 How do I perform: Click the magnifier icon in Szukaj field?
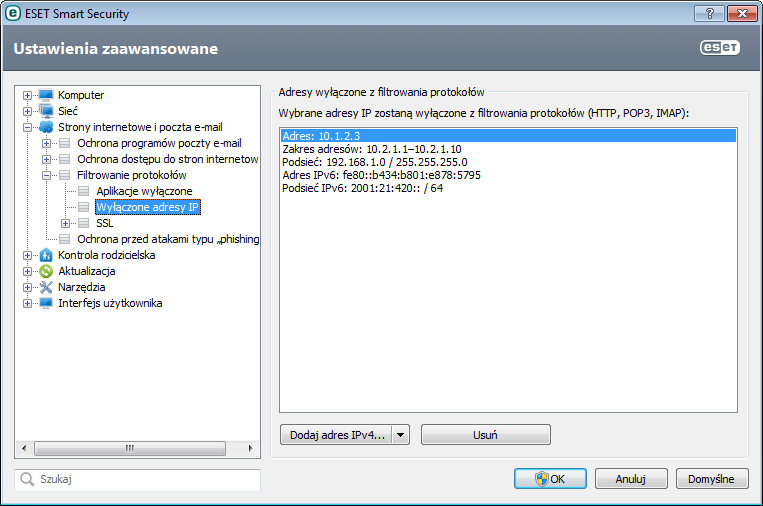pos(27,479)
